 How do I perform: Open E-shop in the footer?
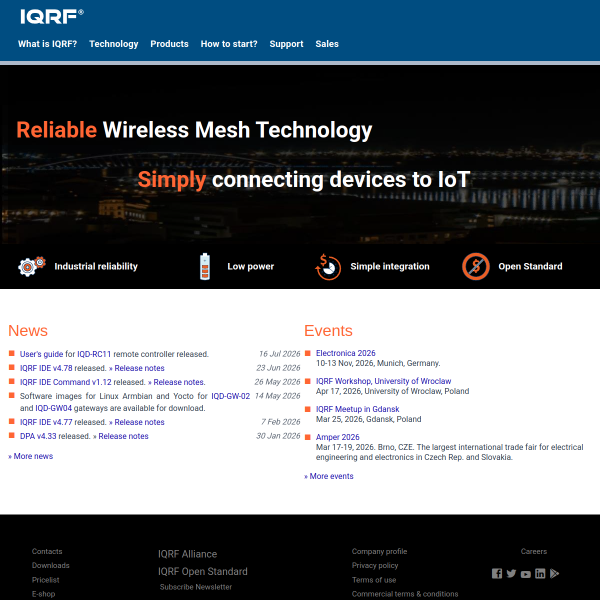click(43, 594)
